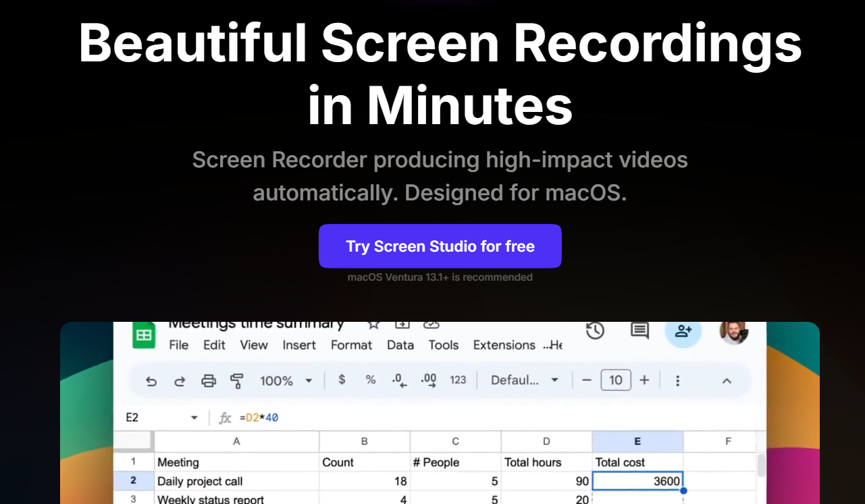Click the 'Total hours' header cell

547,462
